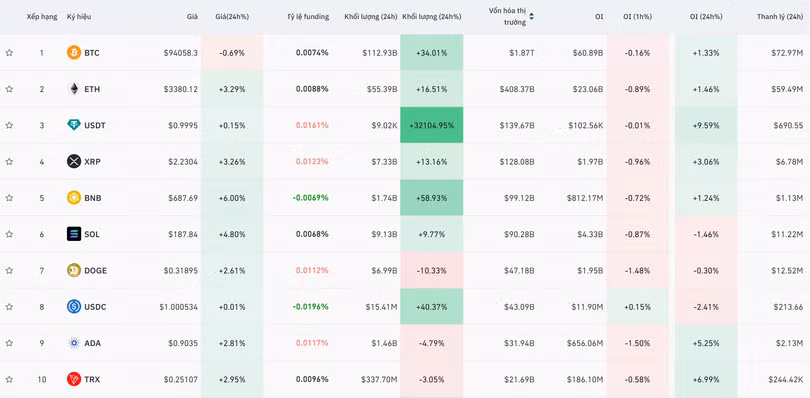This screenshot has width=810, height=398.
Task: Sort by OI (1h%) column header
Action: coord(637,17)
